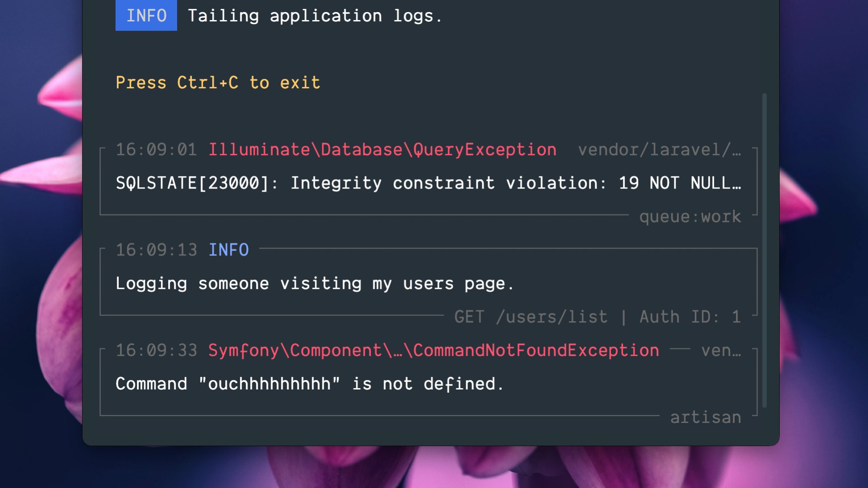
Task: Click the artisan label
Action: coord(705,418)
